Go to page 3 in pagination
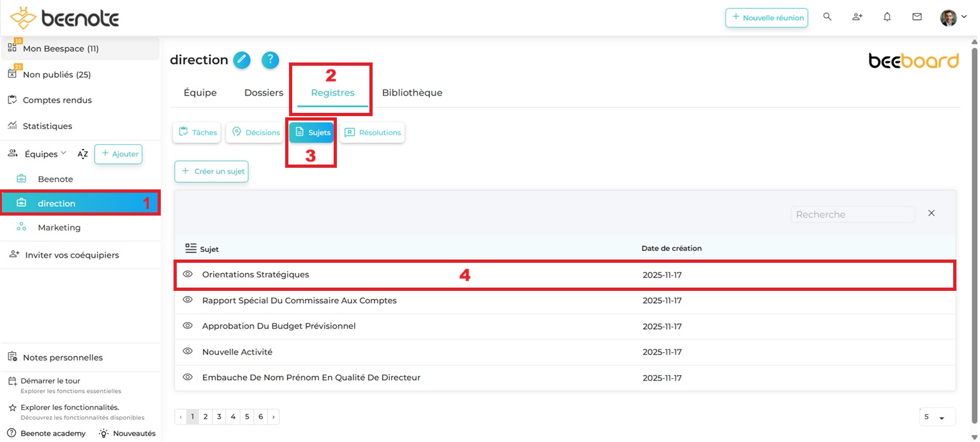 coord(219,417)
